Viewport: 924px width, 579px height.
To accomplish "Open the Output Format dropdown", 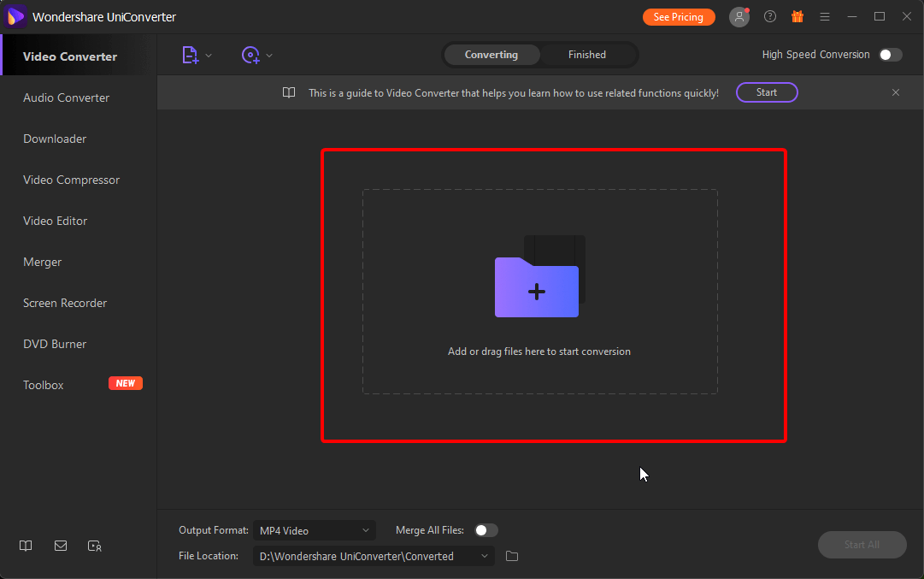I will click(x=314, y=529).
